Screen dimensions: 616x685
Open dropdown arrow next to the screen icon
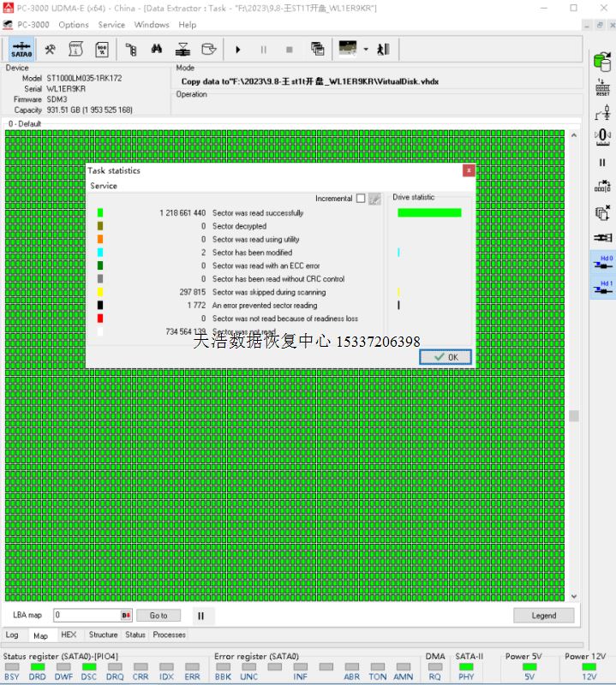tap(366, 50)
